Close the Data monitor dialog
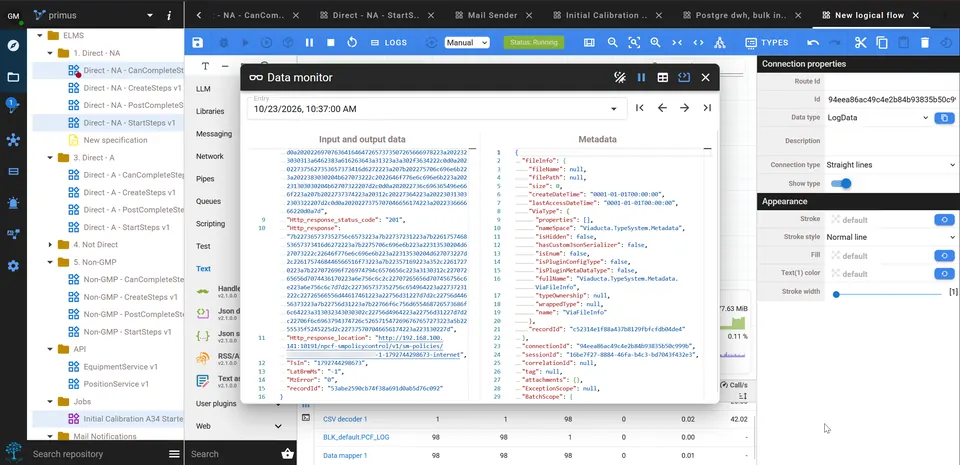Screen dimensions: 960x465 705,77
